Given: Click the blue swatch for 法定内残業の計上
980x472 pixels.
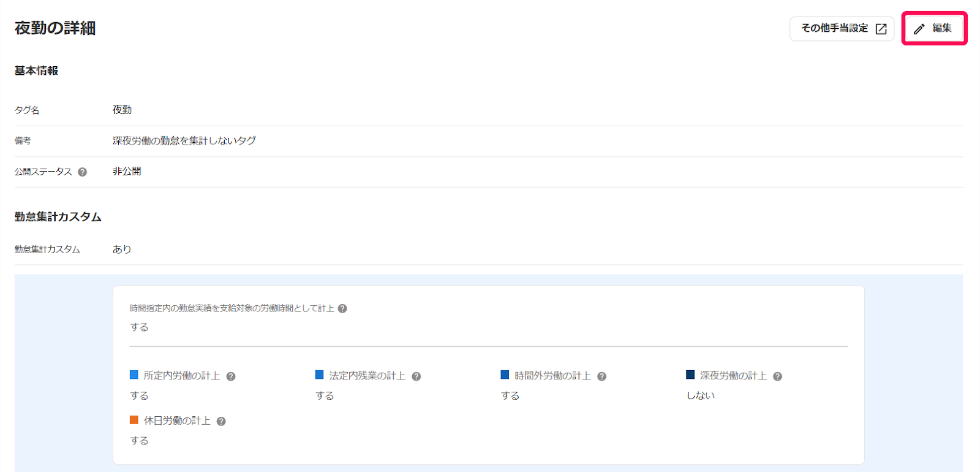Looking at the screenshot, I should (319, 375).
